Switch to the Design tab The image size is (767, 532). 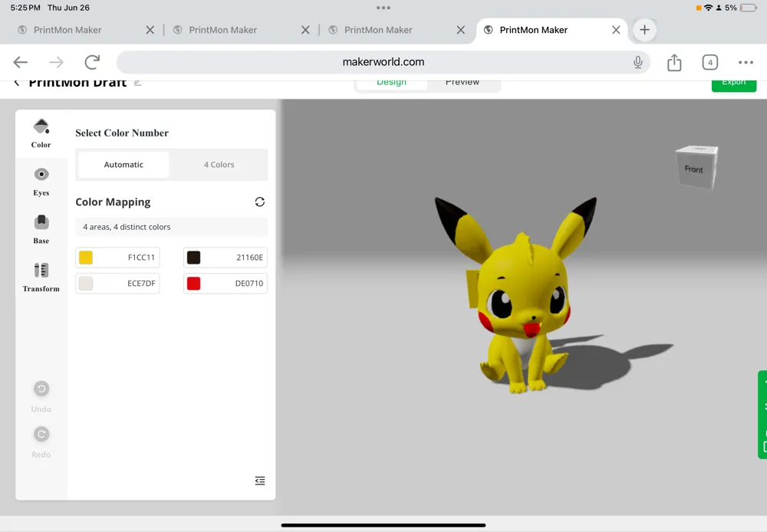pyautogui.click(x=391, y=83)
